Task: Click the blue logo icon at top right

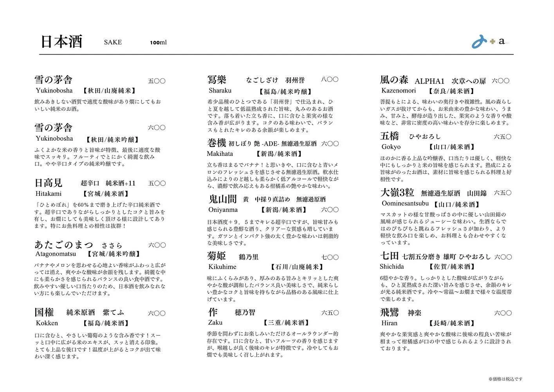Action: point(479,42)
